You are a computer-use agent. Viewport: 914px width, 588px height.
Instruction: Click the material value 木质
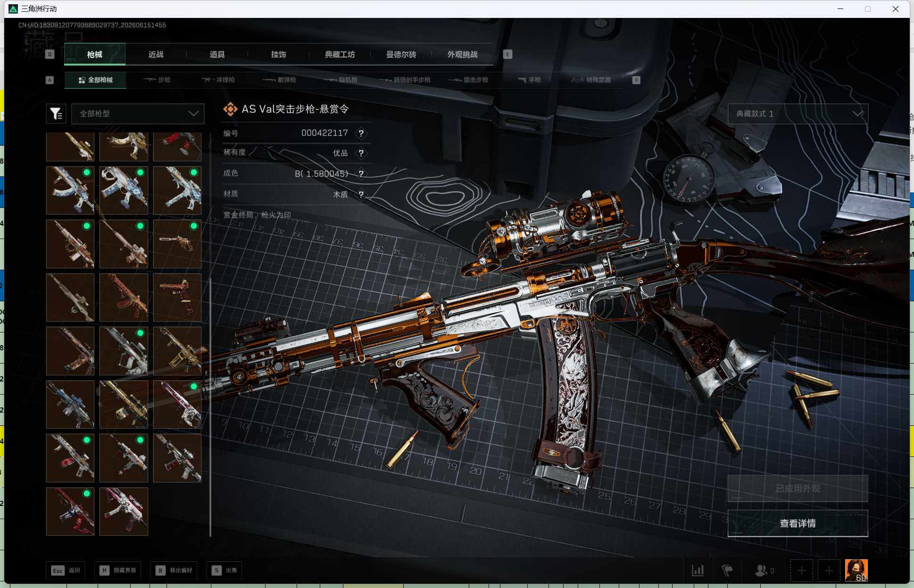click(x=341, y=194)
